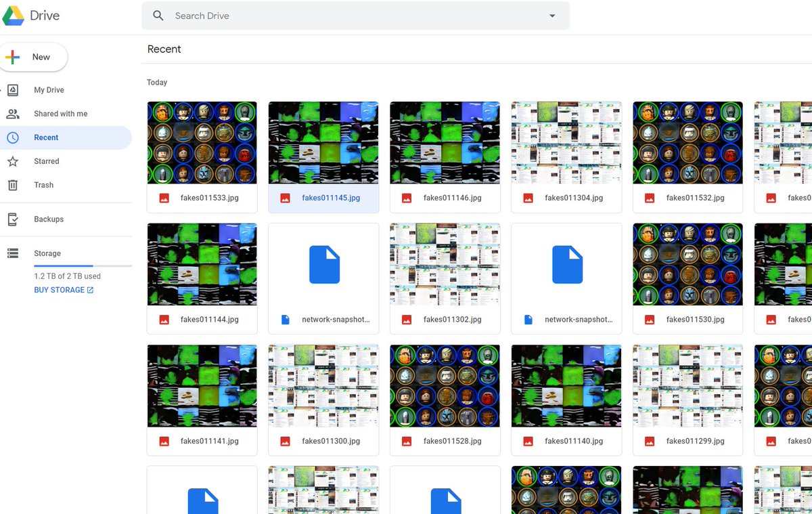Open thumbnail of fakes011530.jpg
The image size is (812, 514).
(x=687, y=264)
